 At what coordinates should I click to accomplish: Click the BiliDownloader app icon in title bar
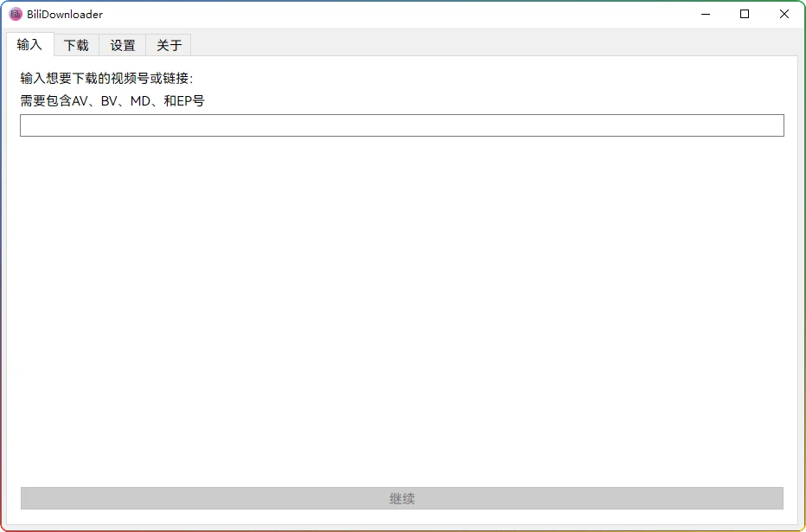pyautogui.click(x=16, y=14)
